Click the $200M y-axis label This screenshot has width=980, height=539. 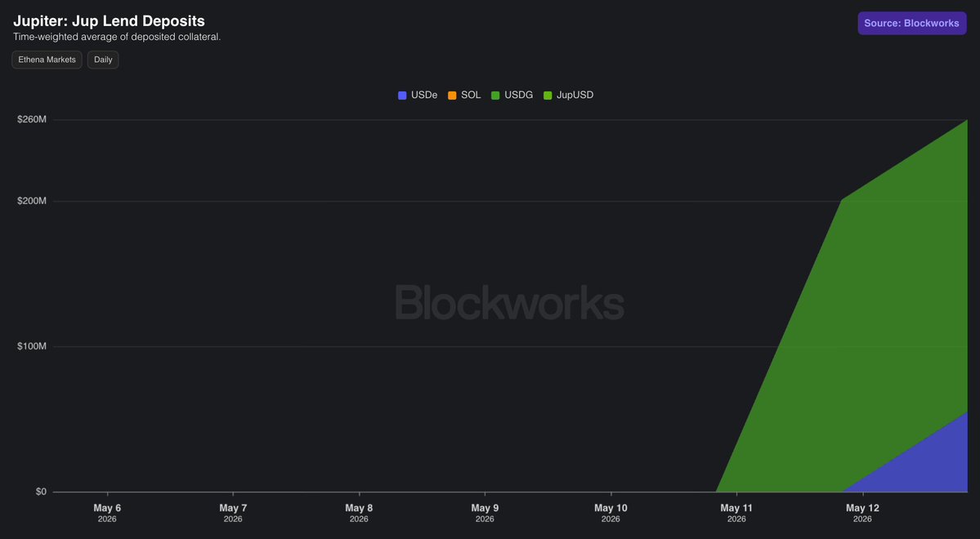coord(32,201)
